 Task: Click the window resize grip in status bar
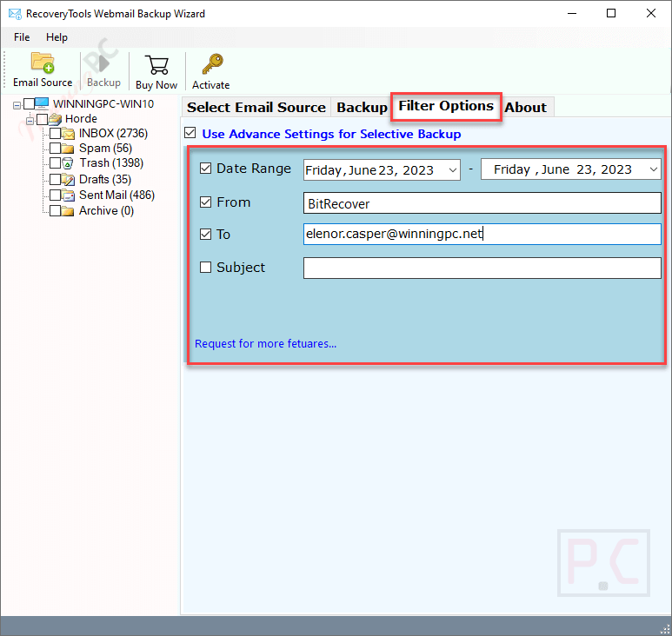[x=665, y=628]
